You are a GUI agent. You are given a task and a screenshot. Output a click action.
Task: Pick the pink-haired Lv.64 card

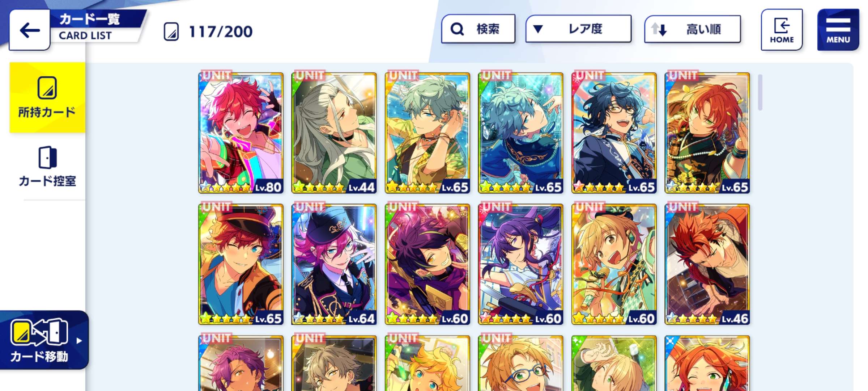pos(334,264)
